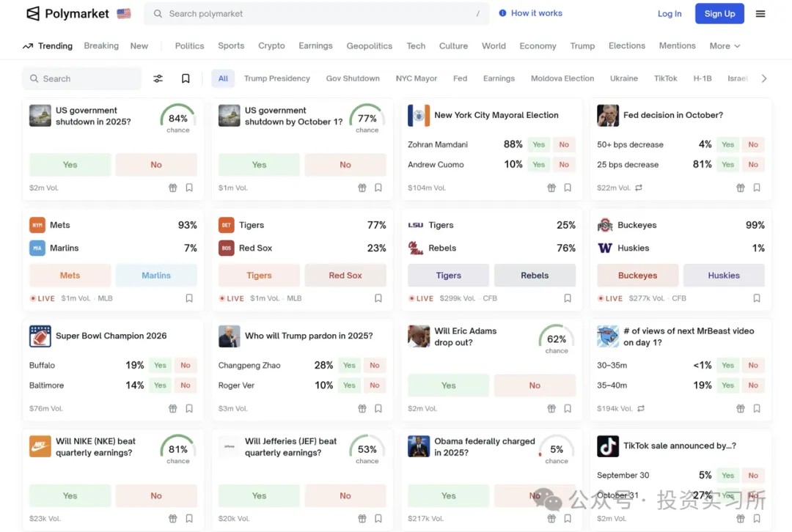Click the filter sliders icon
Screen dimensions: 792x532
[158, 78]
